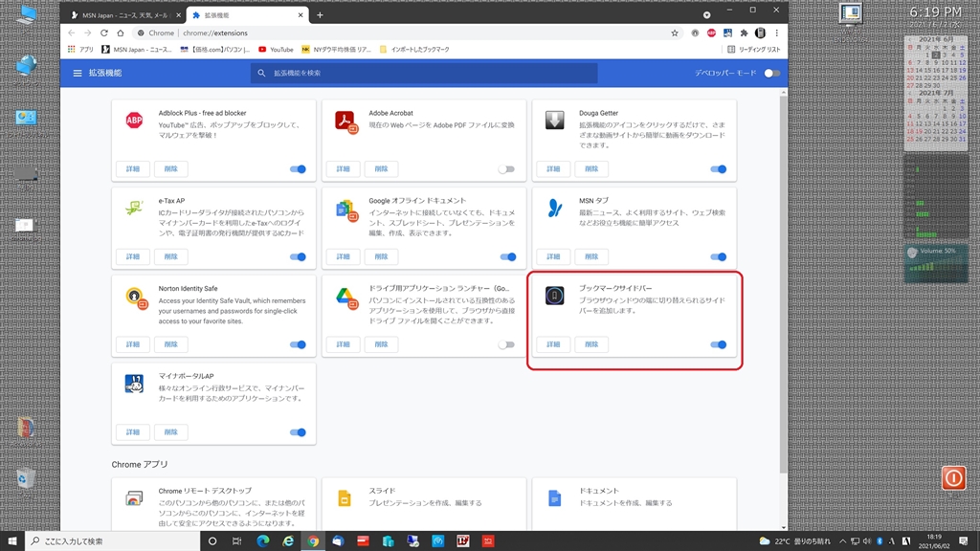The width and height of the screenshot is (980, 551).
Task: Remove the マイナポータルAP extension
Action: [x=170, y=432]
